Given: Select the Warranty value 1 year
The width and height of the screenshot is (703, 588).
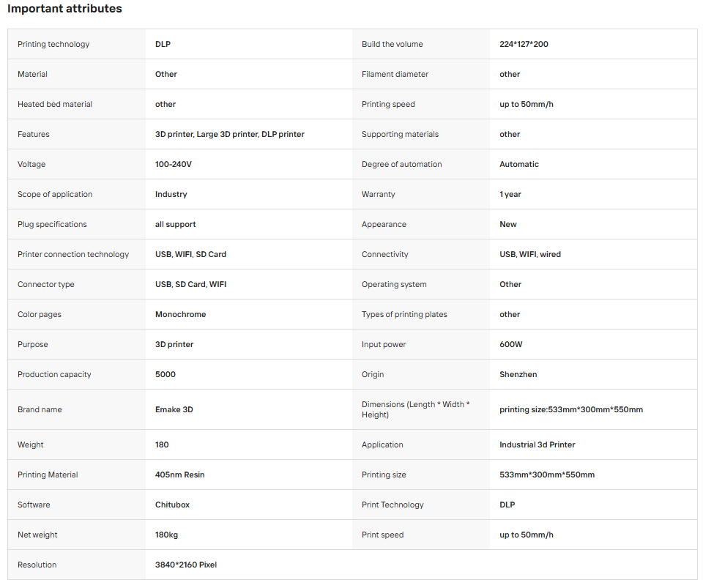Looking at the screenshot, I should 510,194.
